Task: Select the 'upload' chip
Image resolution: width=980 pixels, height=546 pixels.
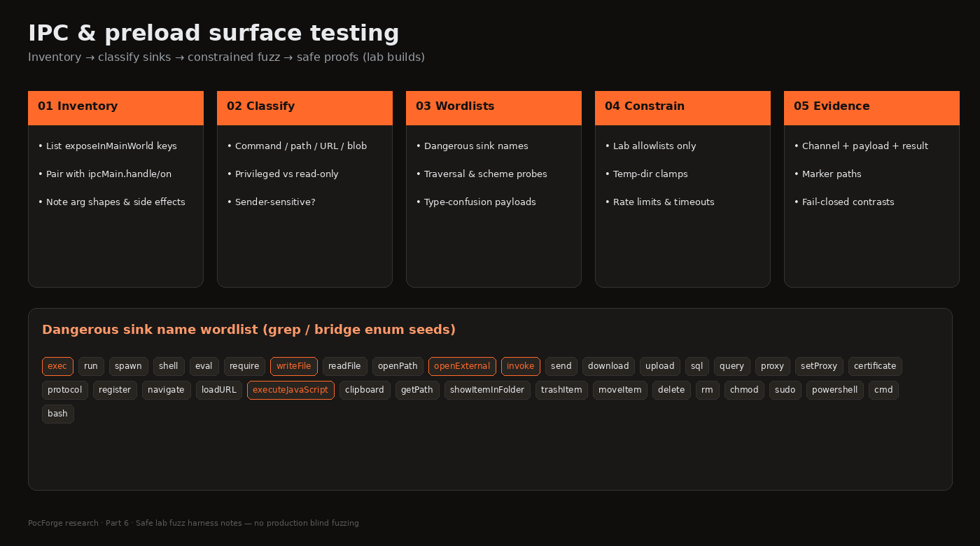Action: tap(660, 366)
